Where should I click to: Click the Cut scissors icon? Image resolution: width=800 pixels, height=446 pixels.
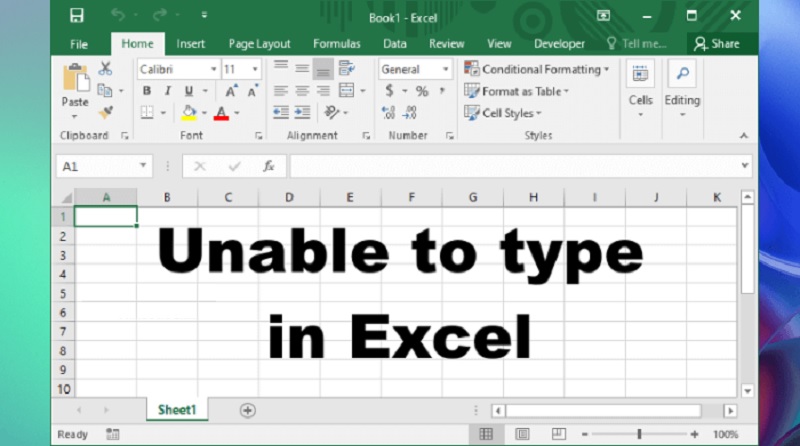tap(106, 69)
